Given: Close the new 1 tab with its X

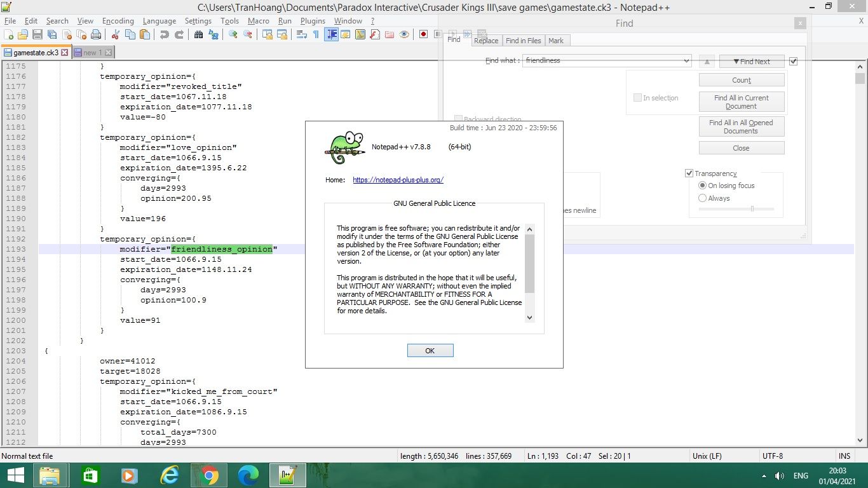Looking at the screenshot, I should [x=108, y=53].
